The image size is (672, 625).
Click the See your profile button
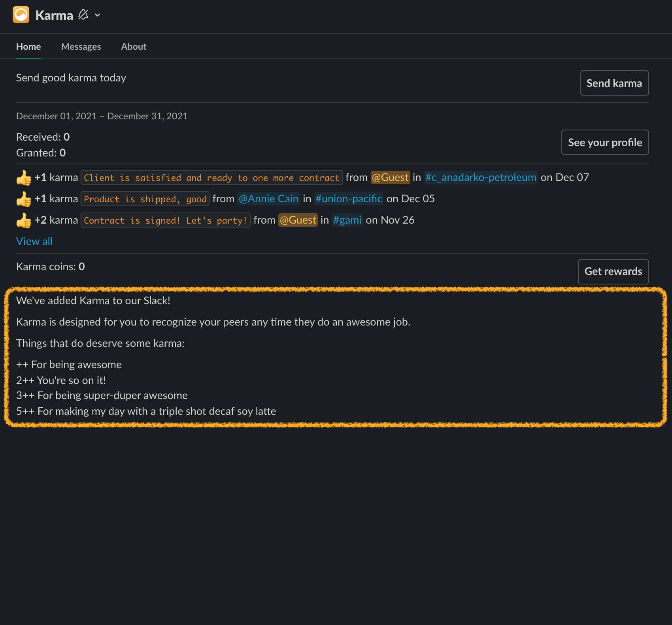(x=605, y=142)
